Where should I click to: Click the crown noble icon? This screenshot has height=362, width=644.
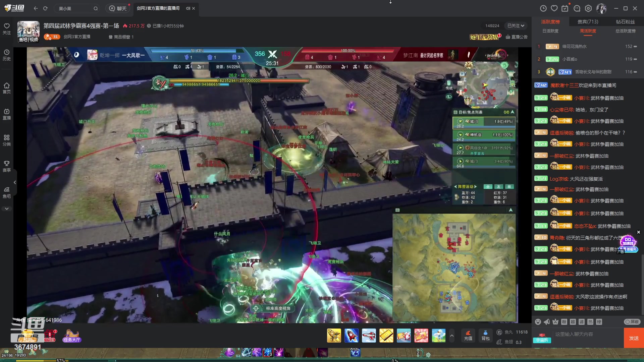pos(555,322)
